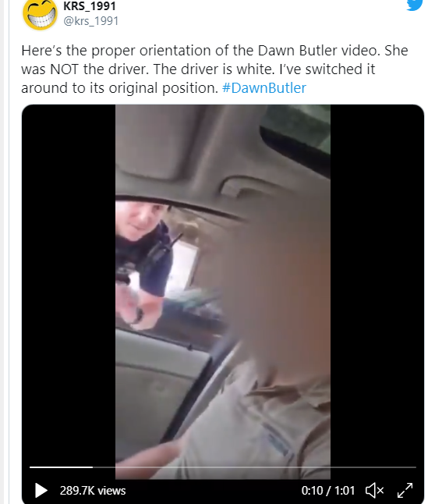The image size is (428, 504).
Task: Seek to the middle of the video progress bar
Action: click(x=223, y=467)
